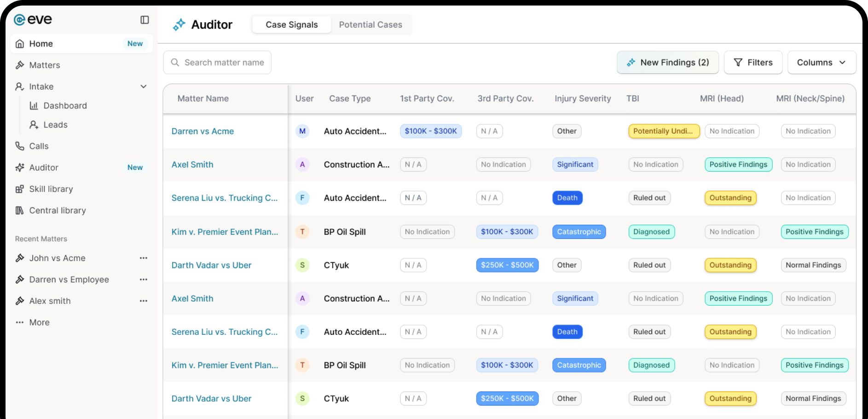Screen dimensions: 868x419
Task: Click user avatar S in first Darth Vadar row
Action: [302, 265]
